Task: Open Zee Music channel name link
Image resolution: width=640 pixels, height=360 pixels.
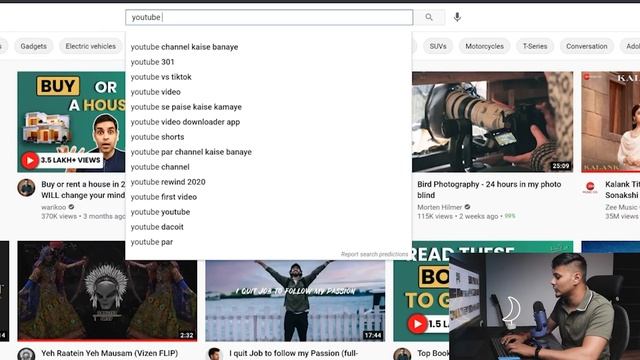Action: coord(622,207)
